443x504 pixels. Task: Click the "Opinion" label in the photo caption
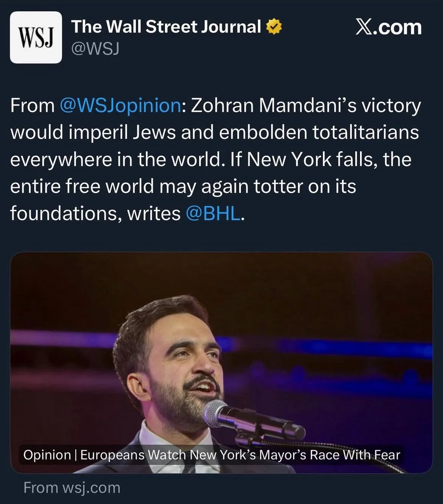[x=47, y=455]
